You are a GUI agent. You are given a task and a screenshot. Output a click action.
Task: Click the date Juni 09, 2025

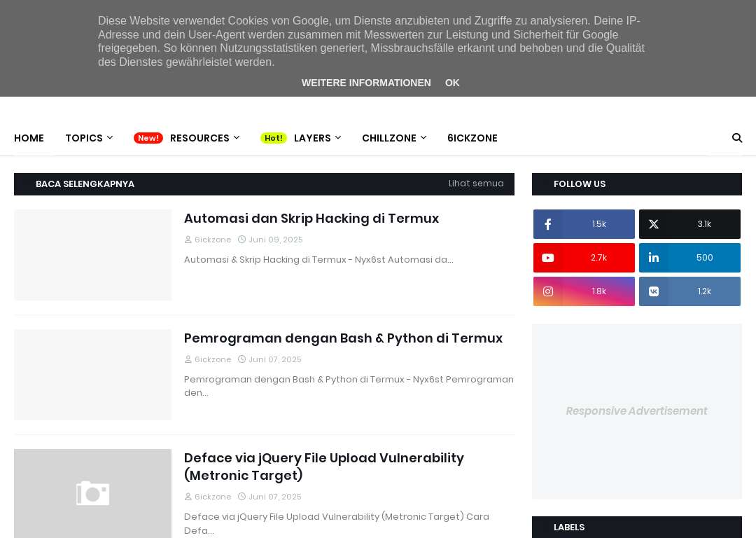point(276,240)
